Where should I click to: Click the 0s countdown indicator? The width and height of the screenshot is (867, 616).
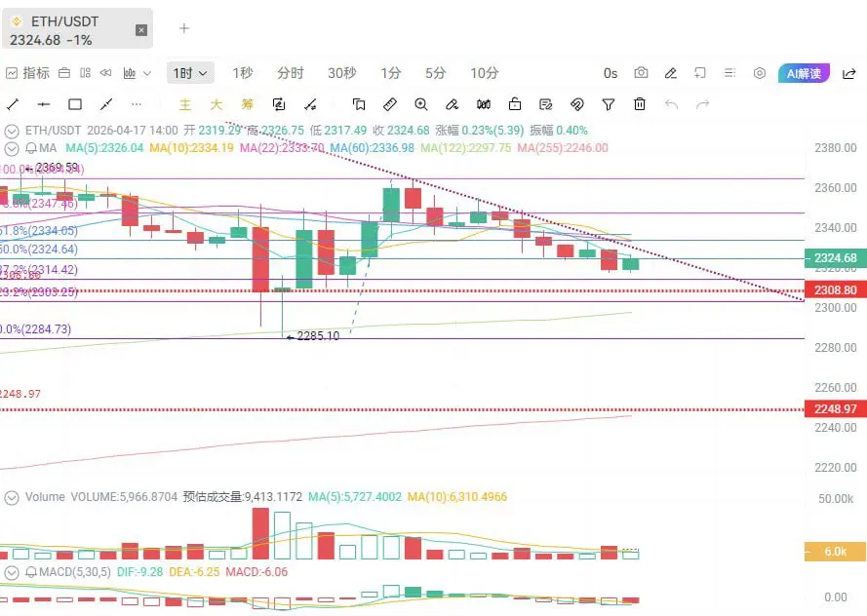click(x=611, y=73)
